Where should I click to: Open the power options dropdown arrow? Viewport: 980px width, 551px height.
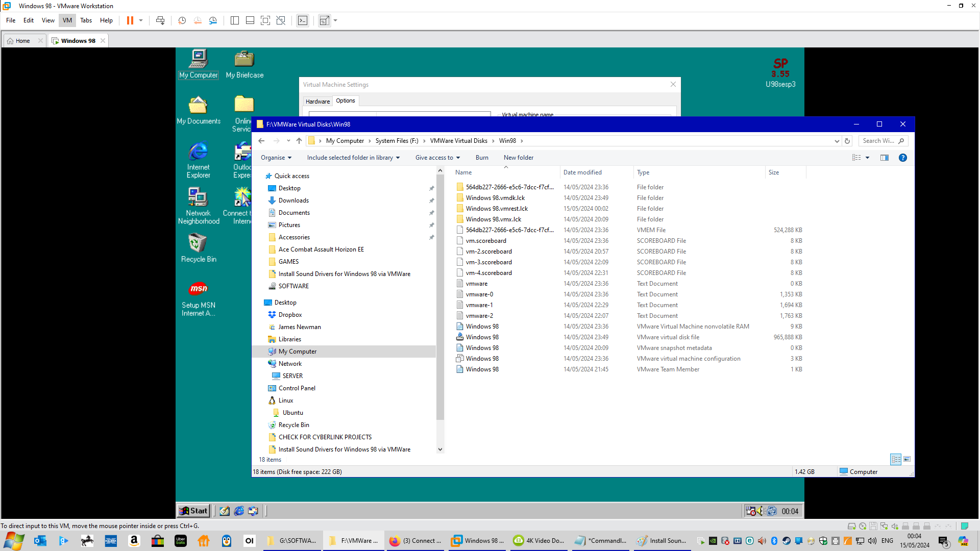pos(141,20)
